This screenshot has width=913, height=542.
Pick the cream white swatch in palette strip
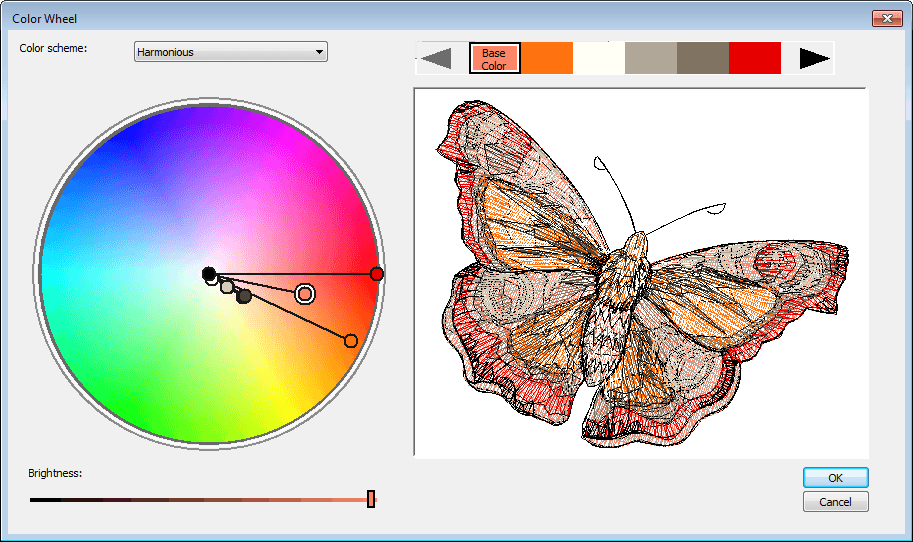click(599, 59)
